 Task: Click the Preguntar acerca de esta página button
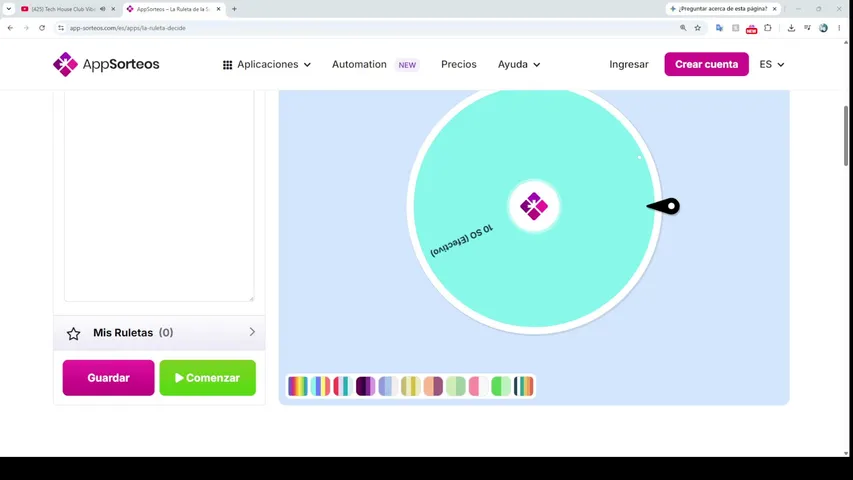pyautogui.click(x=718, y=9)
